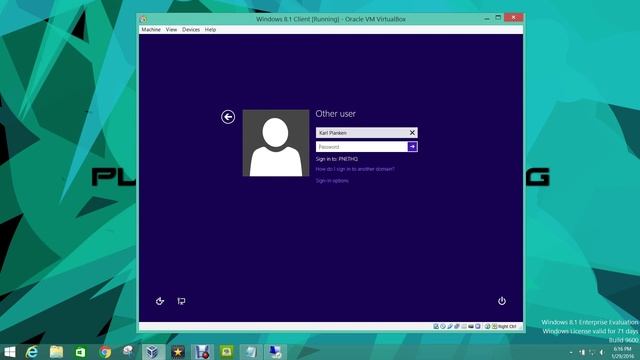Open the Windows Start button
Image resolution: width=640 pixels, height=360 pixels.
point(9,352)
